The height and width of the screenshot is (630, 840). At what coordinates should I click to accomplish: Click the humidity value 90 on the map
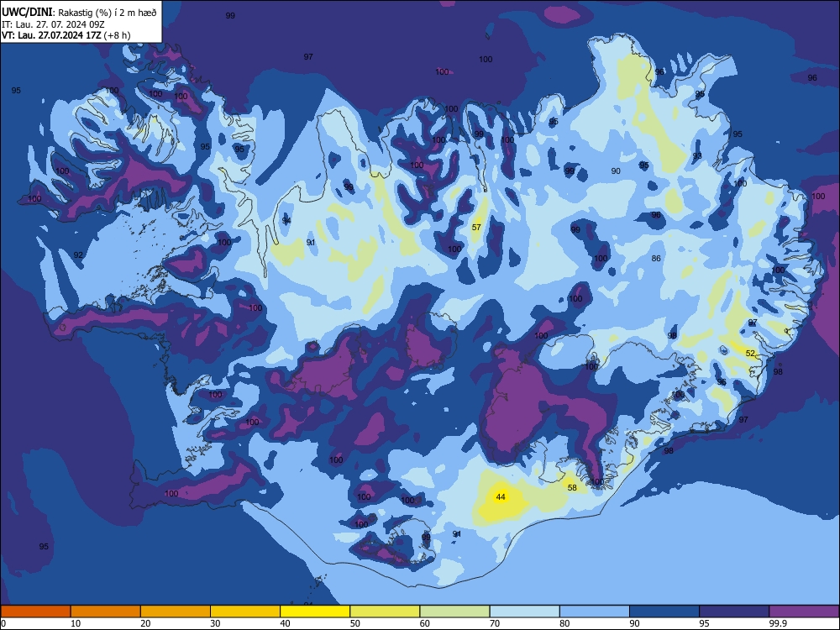click(x=616, y=171)
